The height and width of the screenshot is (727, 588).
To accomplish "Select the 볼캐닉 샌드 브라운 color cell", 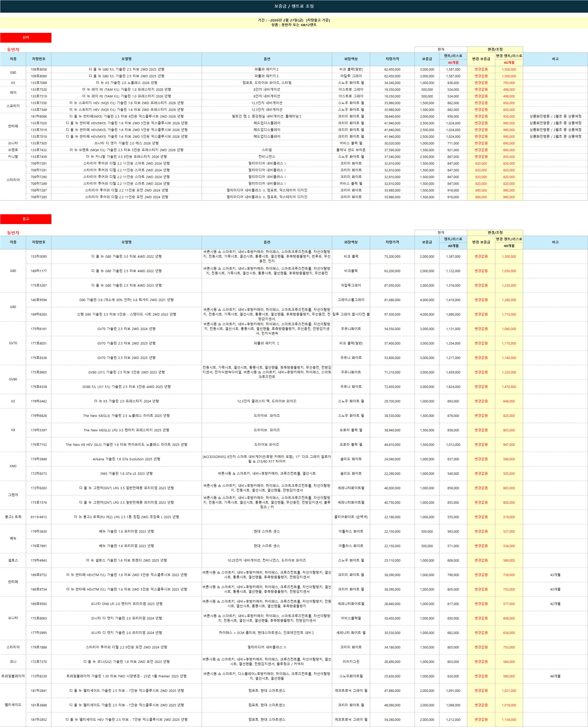I will 350,150.
